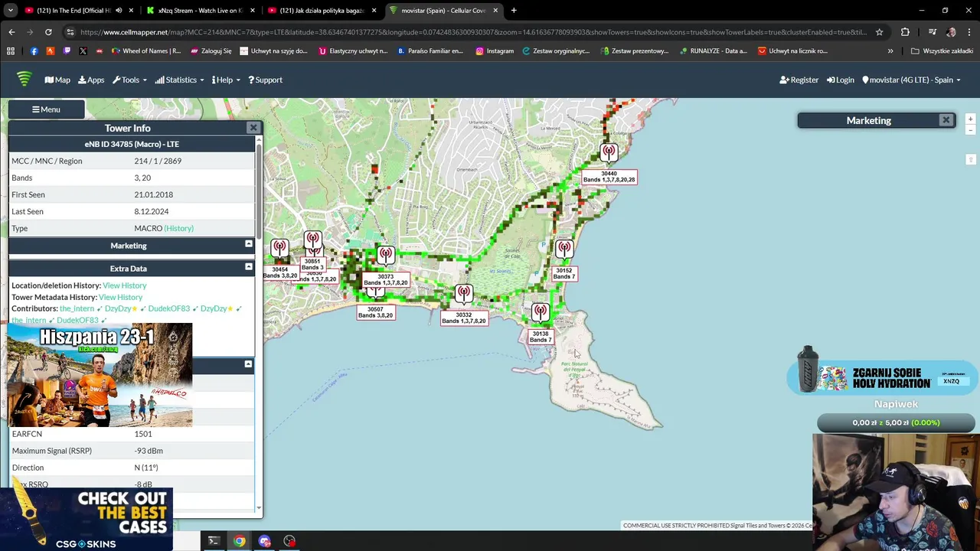Select the tower marker for eNB 30440

coord(609,152)
